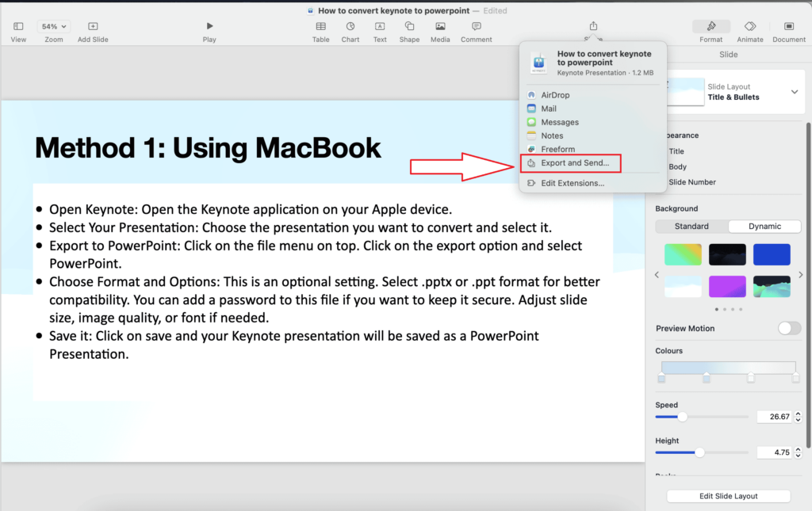Open the Animate inspector
Viewport: 812px width, 511px height.
pyautogui.click(x=749, y=32)
